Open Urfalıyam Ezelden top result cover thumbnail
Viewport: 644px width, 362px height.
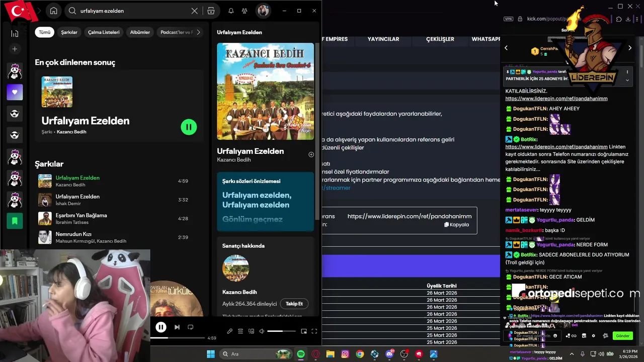(57, 92)
